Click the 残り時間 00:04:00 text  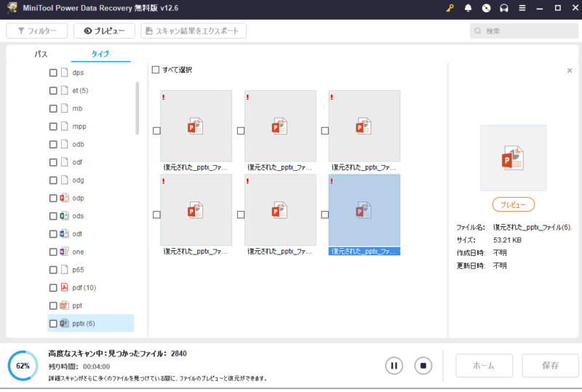pos(79,367)
